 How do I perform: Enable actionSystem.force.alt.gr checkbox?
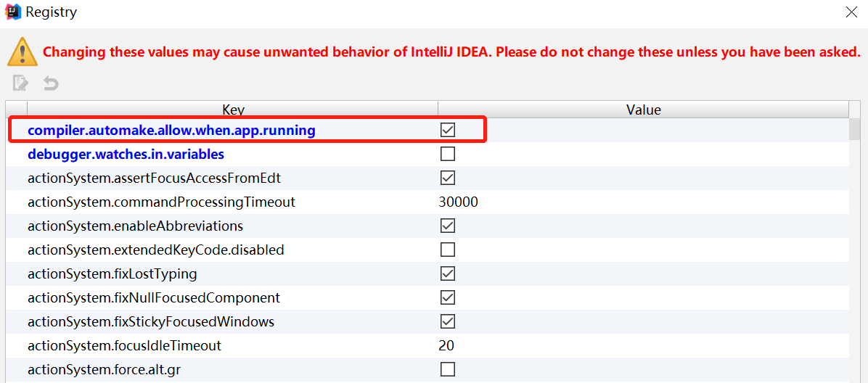[448, 369]
